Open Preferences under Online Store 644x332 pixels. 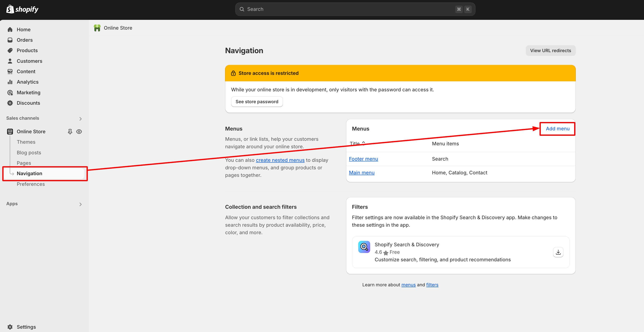(31, 184)
